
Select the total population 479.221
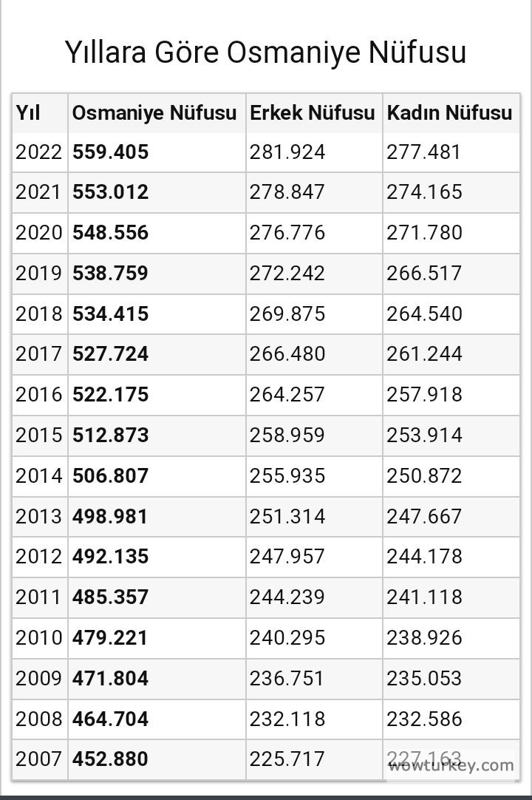click(111, 637)
